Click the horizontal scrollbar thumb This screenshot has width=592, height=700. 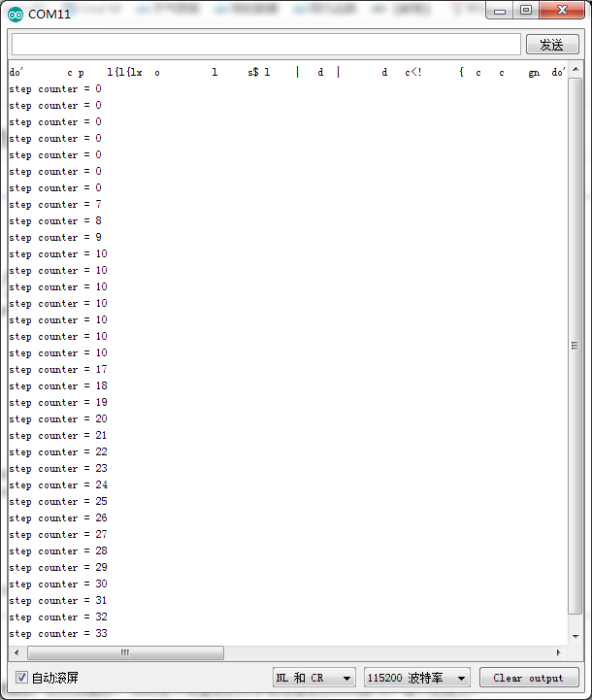[125, 652]
